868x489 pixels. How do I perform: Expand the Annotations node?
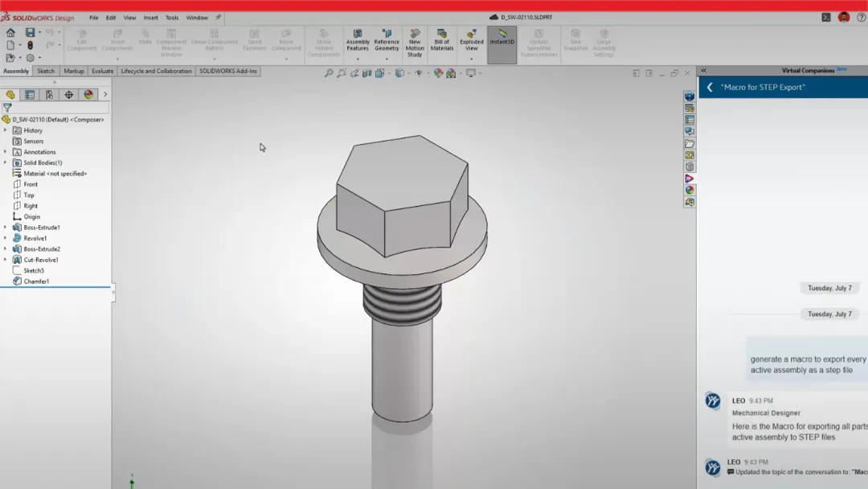(6, 152)
